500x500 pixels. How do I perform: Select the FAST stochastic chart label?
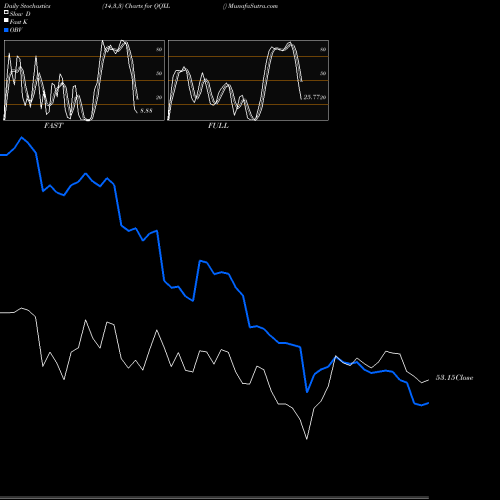point(54,125)
